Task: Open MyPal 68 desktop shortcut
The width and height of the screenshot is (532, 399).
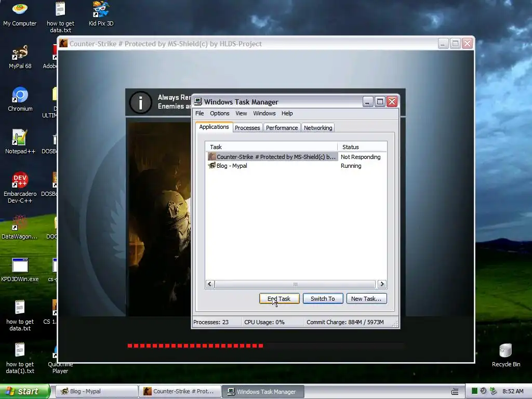Action: [20, 57]
